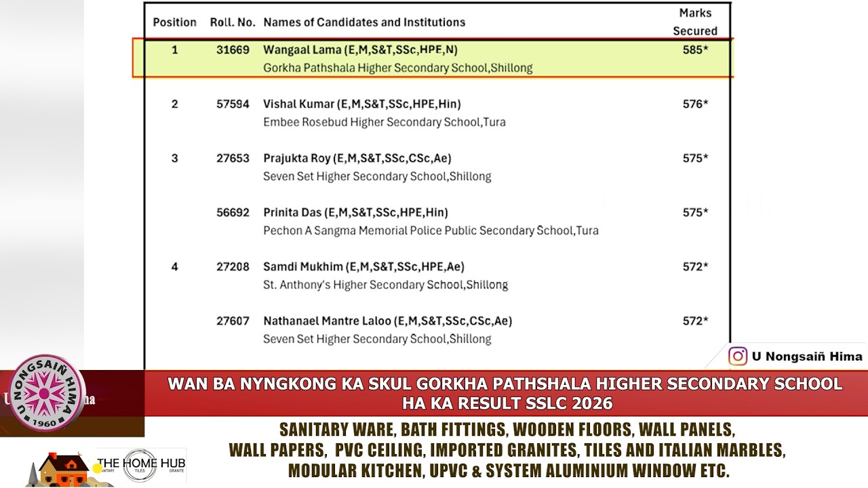
Task: Select position number 1 in the table
Action: click(174, 49)
